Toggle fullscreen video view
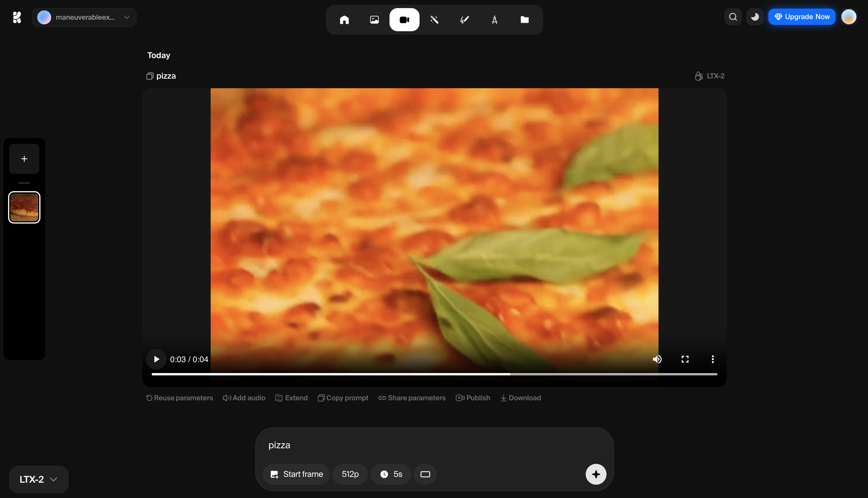The image size is (868, 498). (685, 359)
